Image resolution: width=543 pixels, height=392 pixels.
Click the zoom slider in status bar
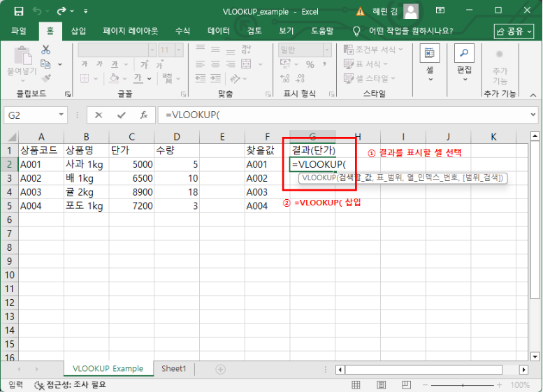[461, 385]
